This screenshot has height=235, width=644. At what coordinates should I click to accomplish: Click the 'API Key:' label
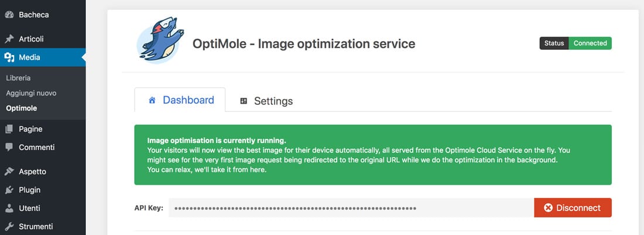point(149,208)
